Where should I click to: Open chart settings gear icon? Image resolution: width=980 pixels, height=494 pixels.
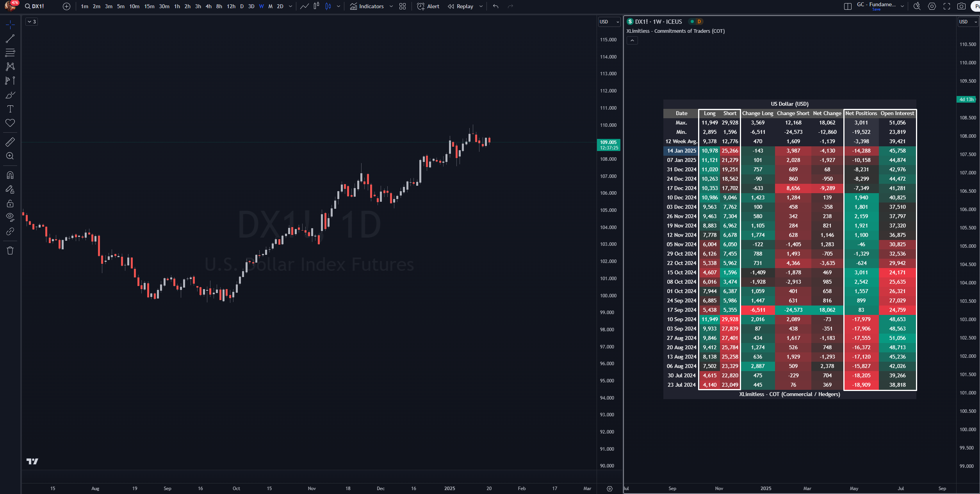[932, 6]
